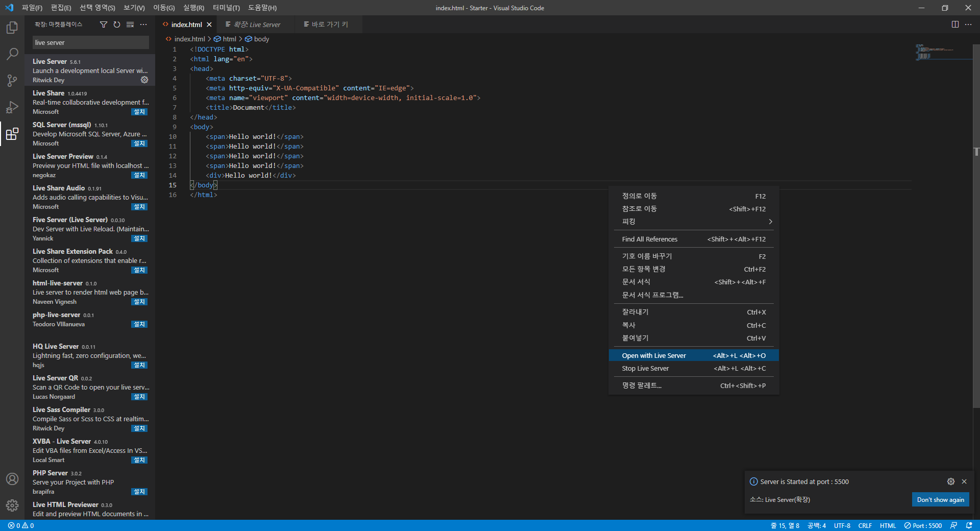This screenshot has height=531, width=980.
Task: Install Five Server extension
Action: coord(139,238)
